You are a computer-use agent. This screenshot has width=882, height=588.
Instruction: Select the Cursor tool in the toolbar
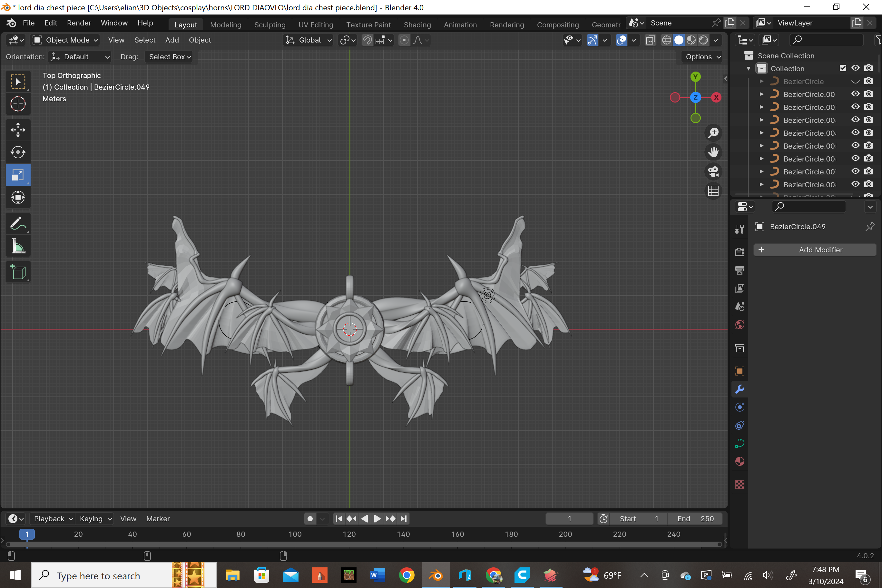(18, 104)
